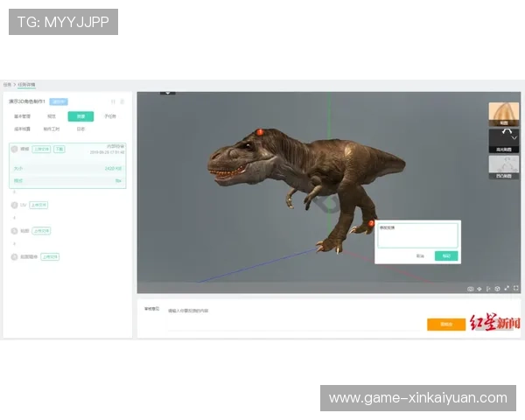Click the green confirm button in feedback popup
This screenshot has height=420, width=525.
click(446, 255)
